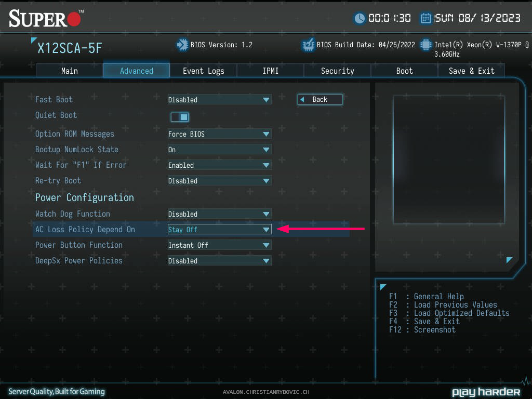
Task: Go to the Save & Exit tab
Action: pyautogui.click(x=471, y=71)
